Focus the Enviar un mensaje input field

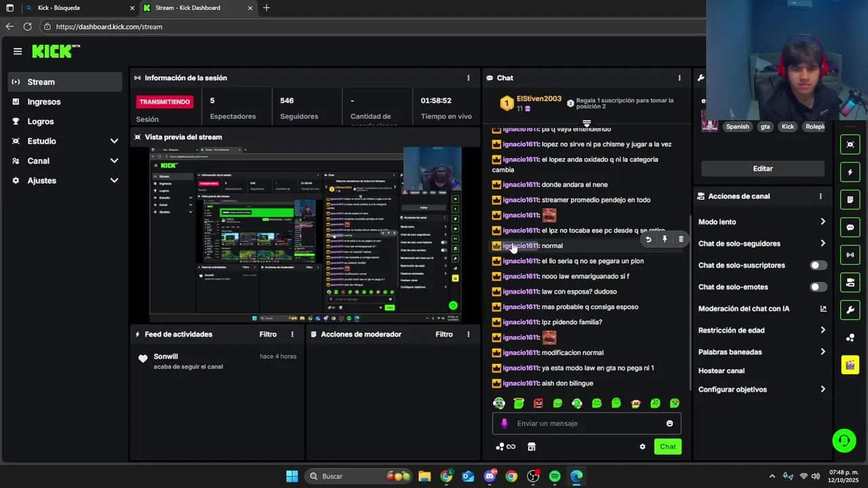[x=587, y=423]
